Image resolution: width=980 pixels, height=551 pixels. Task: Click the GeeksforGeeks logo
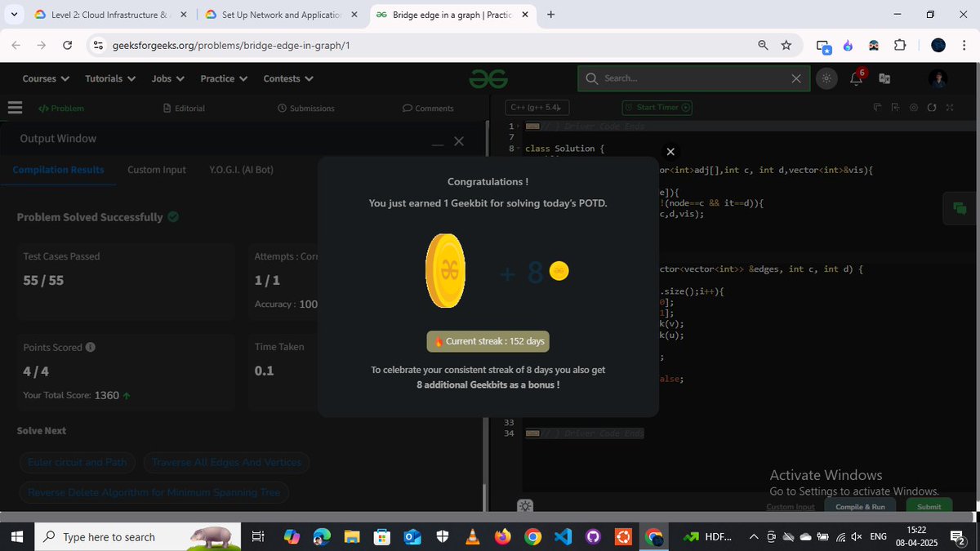[x=488, y=78]
